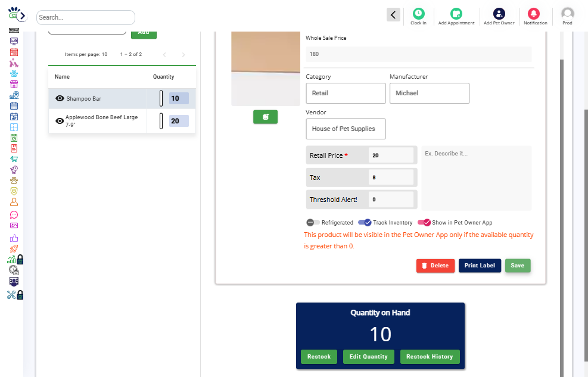
Task: Open the locked green growth chart icon
Action: (15, 259)
